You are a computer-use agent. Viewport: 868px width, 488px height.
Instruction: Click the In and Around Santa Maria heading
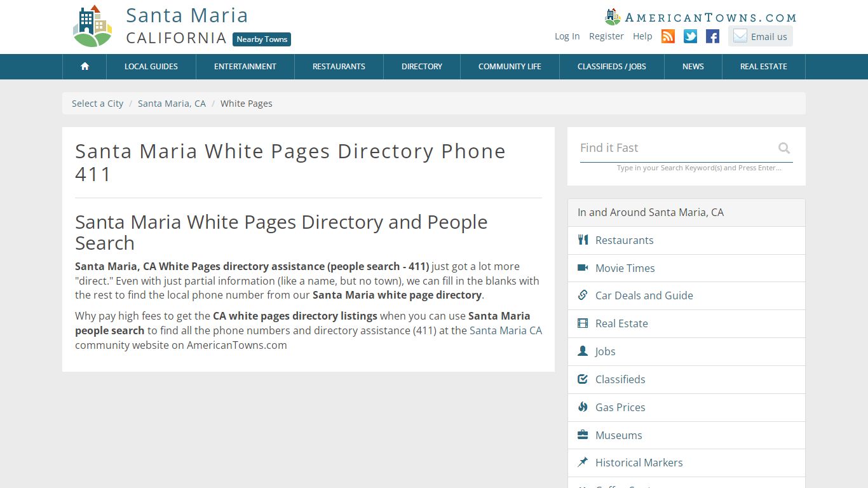651,212
